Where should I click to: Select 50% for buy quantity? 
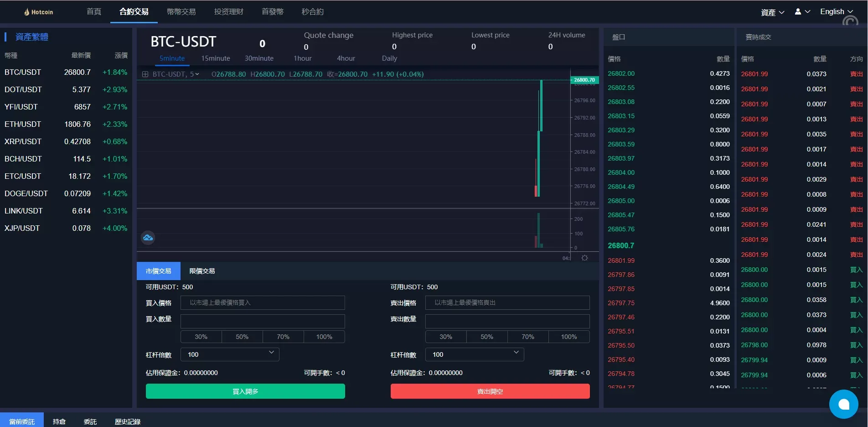[x=242, y=337]
